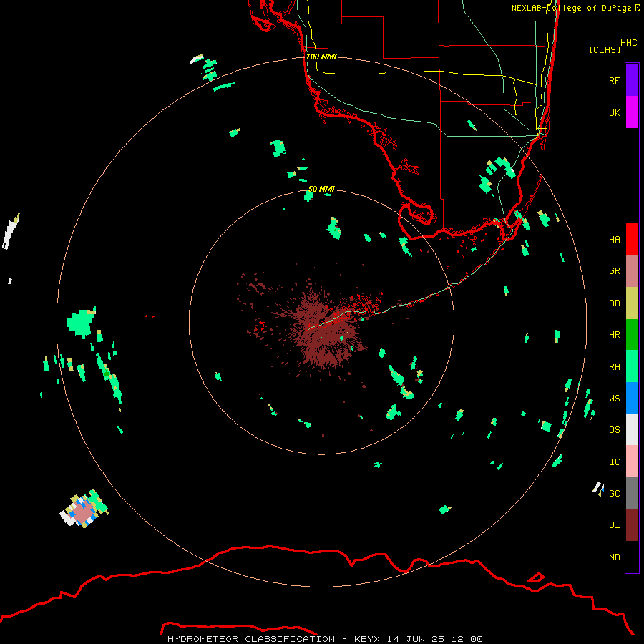Click the IC pink legend swatch
644x644 pixels.
point(632,462)
